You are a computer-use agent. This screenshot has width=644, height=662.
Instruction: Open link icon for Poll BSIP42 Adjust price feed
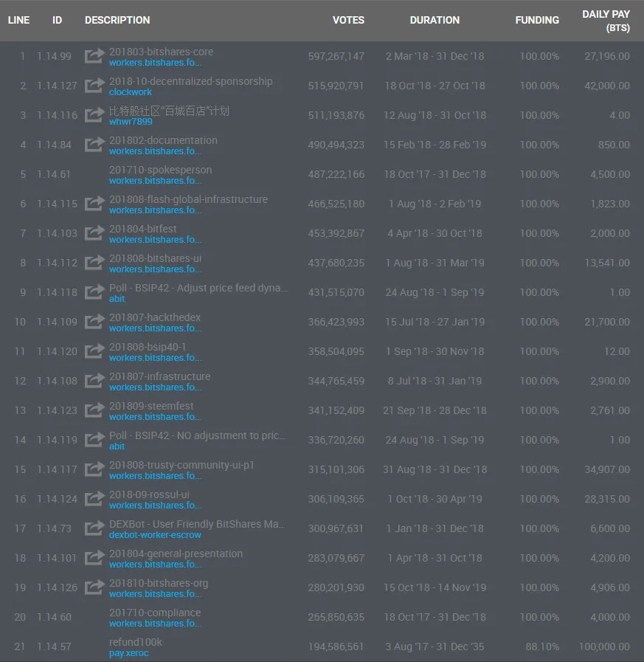pos(94,292)
